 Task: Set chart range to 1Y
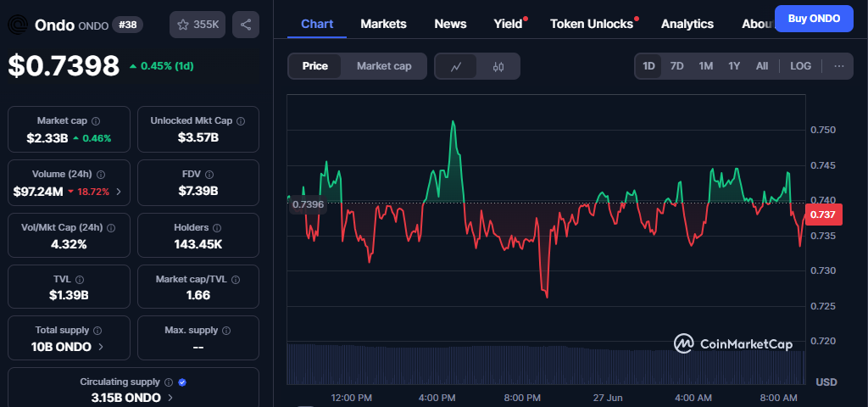tap(734, 66)
